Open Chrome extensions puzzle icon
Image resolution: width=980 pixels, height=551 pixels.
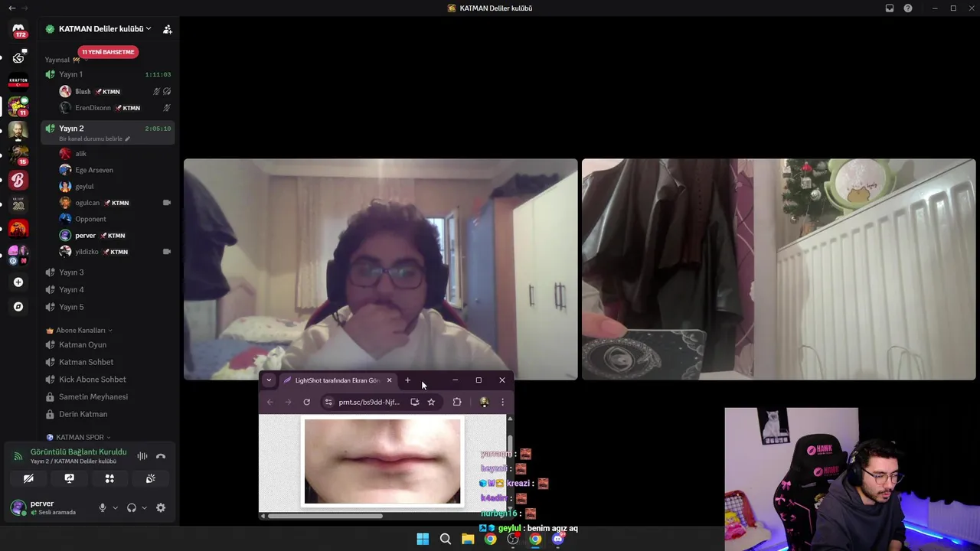click(x=457, y=402)
